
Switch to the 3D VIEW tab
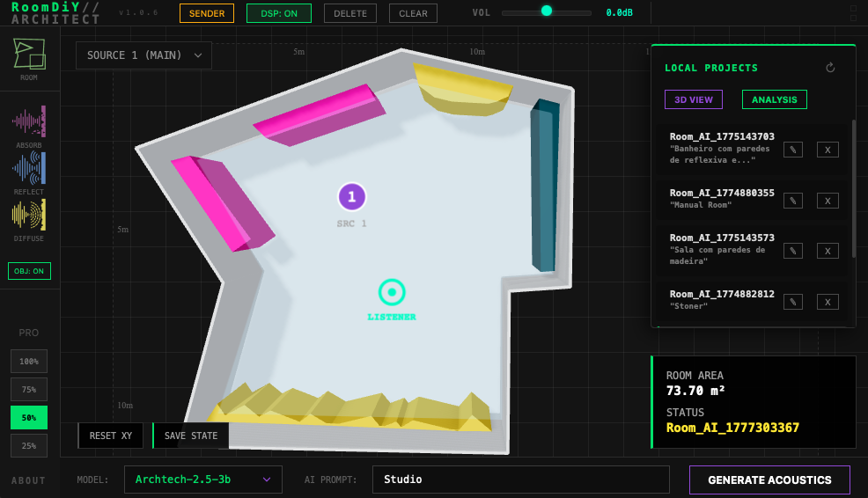point(694,99)
